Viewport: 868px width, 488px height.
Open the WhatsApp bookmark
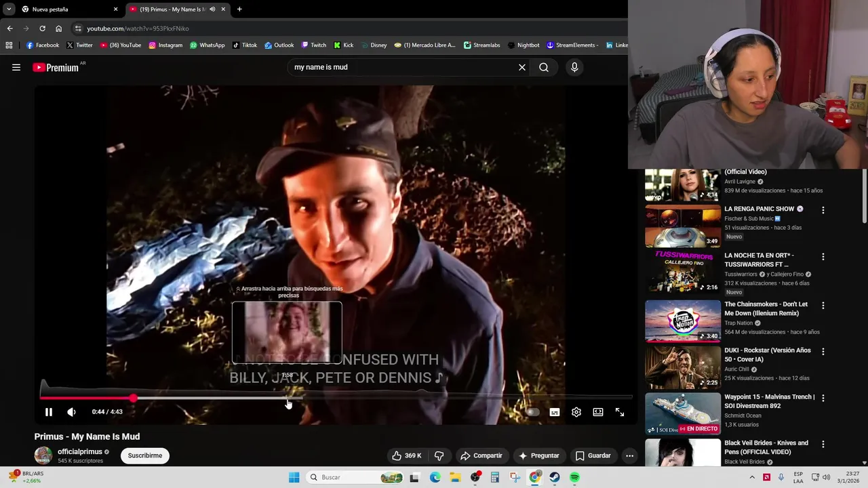(x=207, y=45)
